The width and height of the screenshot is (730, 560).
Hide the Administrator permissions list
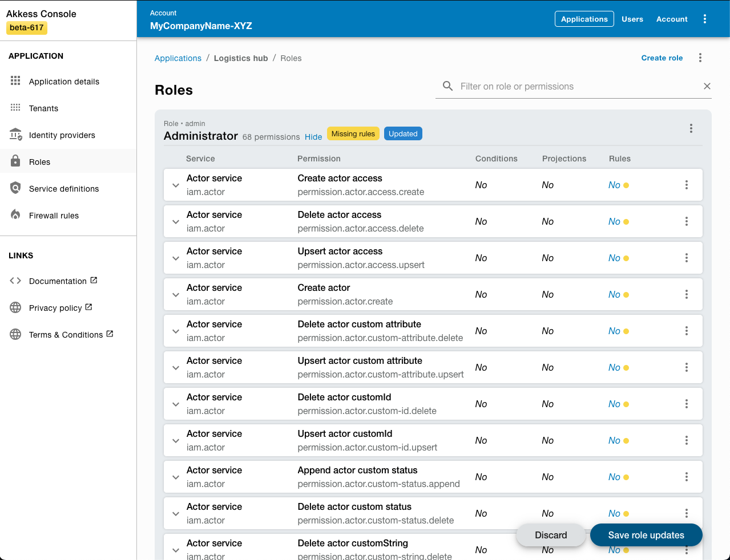[313, 137]
